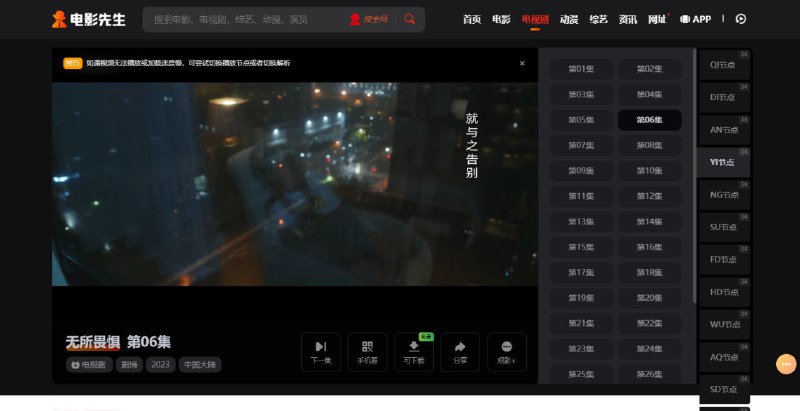Switch to the AN节点 playback source

pyautogui.click(x=723, y=130)
